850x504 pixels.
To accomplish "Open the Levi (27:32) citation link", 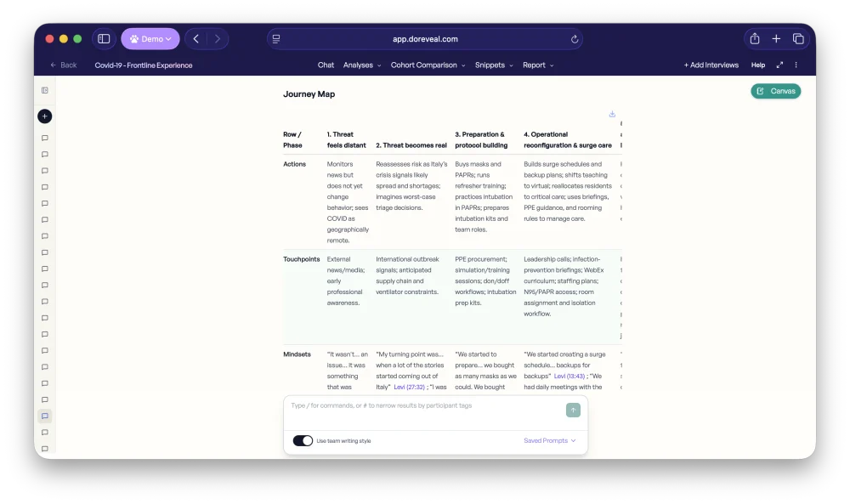I will pos(410,387).
